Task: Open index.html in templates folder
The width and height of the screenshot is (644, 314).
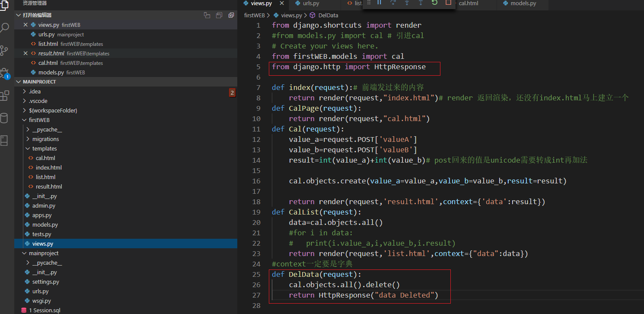Action: 126,167
